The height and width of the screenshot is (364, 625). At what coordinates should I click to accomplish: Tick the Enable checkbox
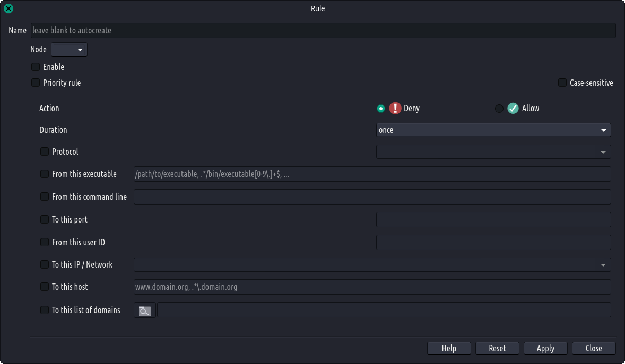point(36,67)
